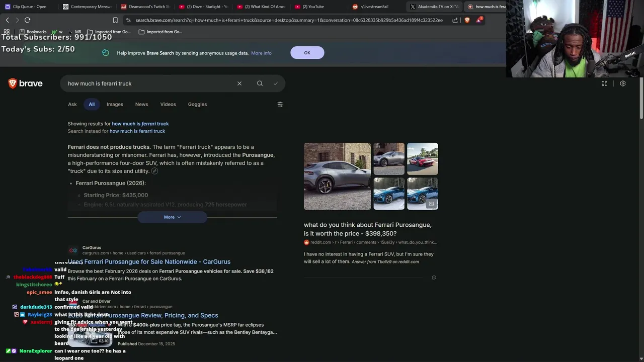Open the More info link in the banner
The image size is (644, 362).
(x=261, y=53)
